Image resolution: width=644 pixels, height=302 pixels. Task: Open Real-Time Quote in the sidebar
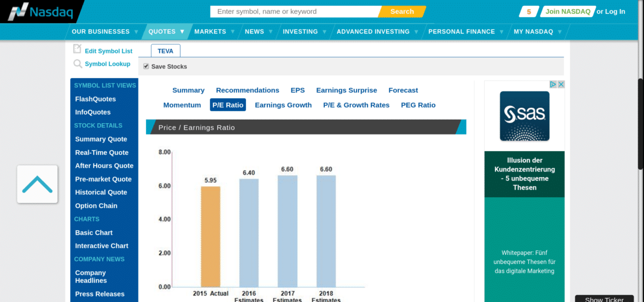102,152
